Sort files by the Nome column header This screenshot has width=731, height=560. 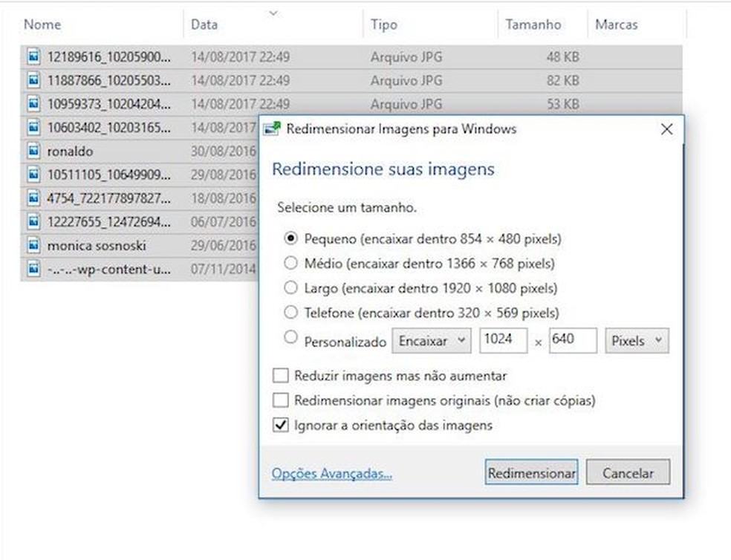pyautogui.click(x=42, y=24)
